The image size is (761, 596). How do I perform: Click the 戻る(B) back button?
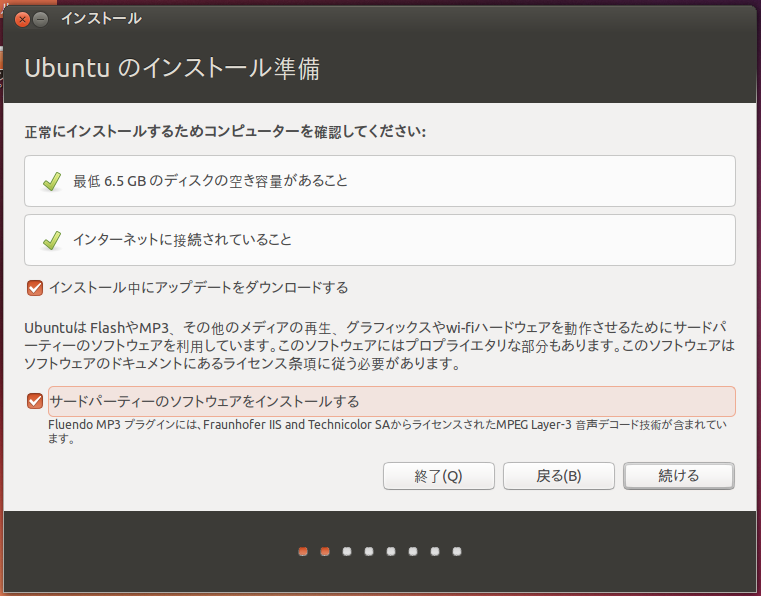(559, 476)
